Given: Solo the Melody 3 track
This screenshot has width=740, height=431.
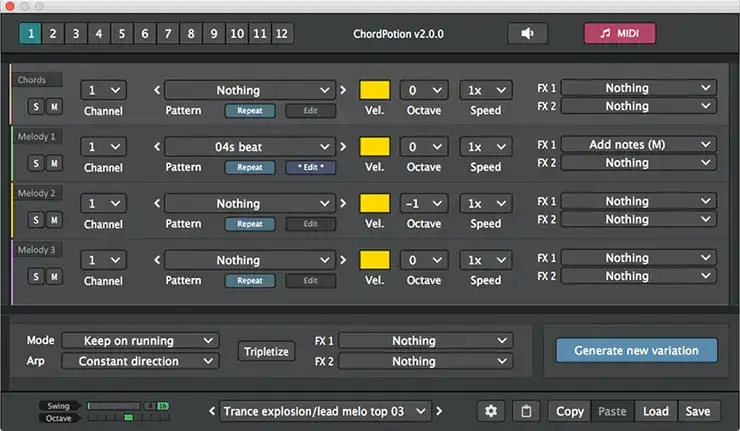Looking at the screenshot, I should pyautogui.click(x=36, y=277).
